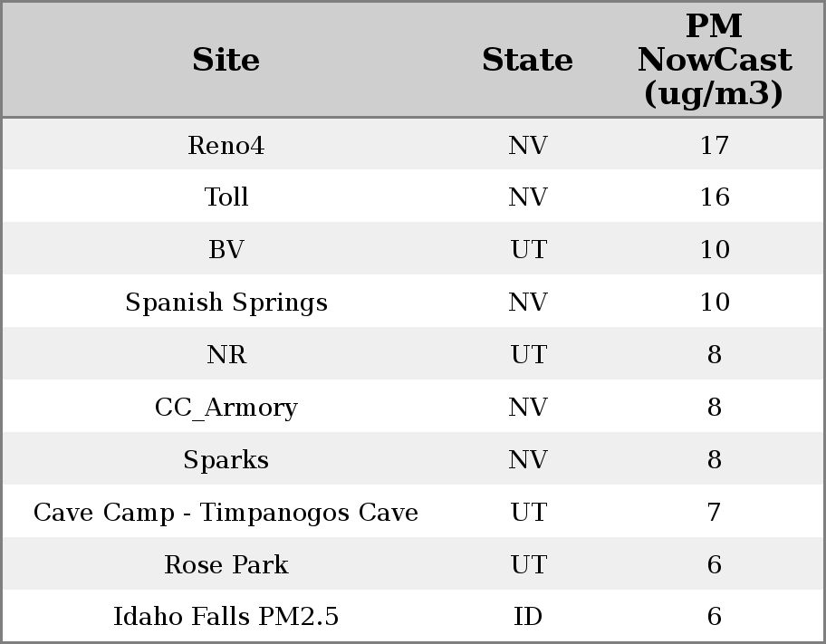Select the Toll site cell

[x=226, y=197]
